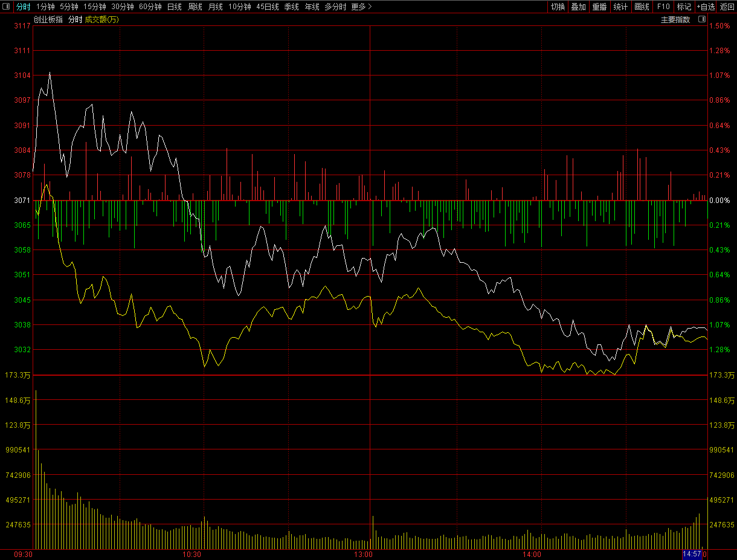Click the left 247635 volume label
The image size is (737, 560).
(x=19, y=525)
